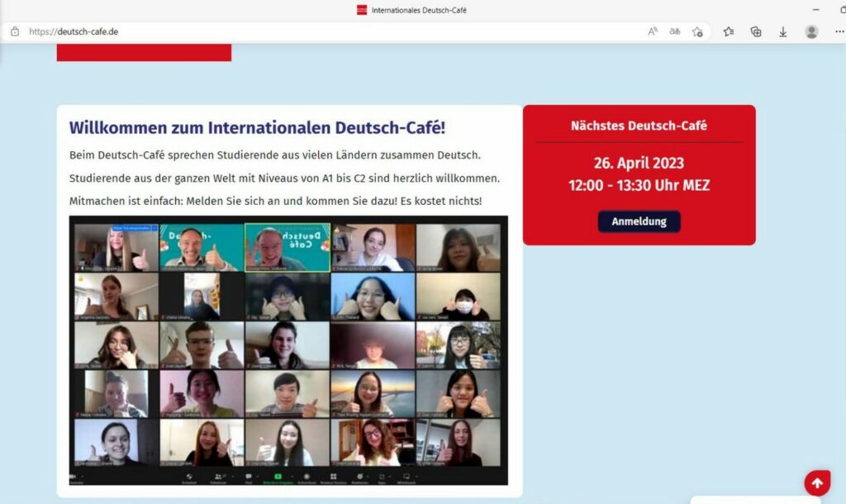Click the Zoom group photo image
Viewport: 846px width, 504px height.
(x=288, y=350)
